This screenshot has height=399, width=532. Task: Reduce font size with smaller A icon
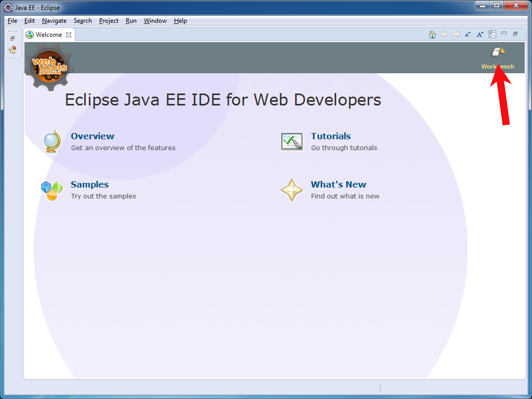[x=468, y=35]
